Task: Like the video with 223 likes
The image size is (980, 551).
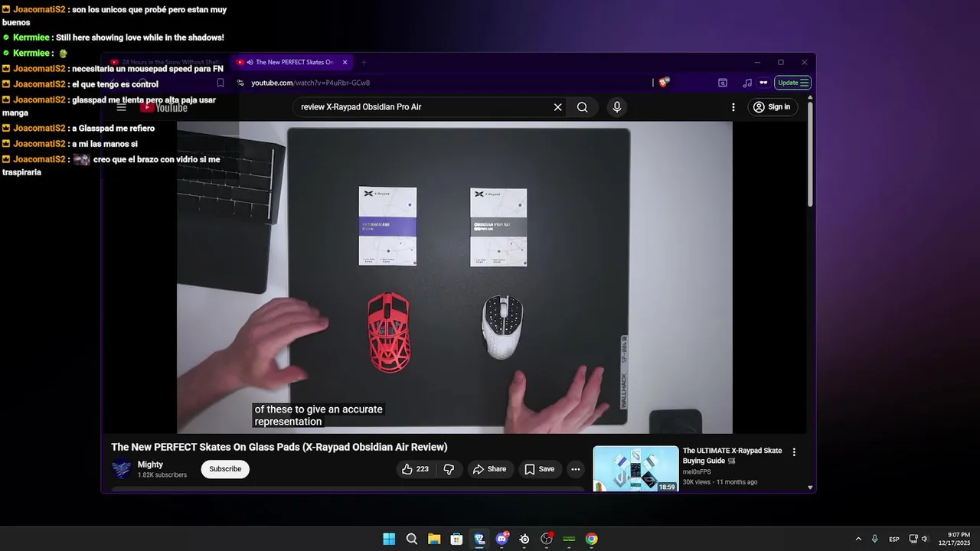Action: click(416, 469)
